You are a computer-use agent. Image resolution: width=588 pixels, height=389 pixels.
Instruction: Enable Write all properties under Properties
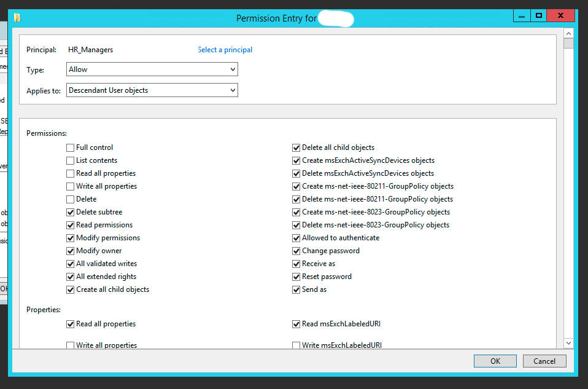pyautogui.click(x=71, y=345)
